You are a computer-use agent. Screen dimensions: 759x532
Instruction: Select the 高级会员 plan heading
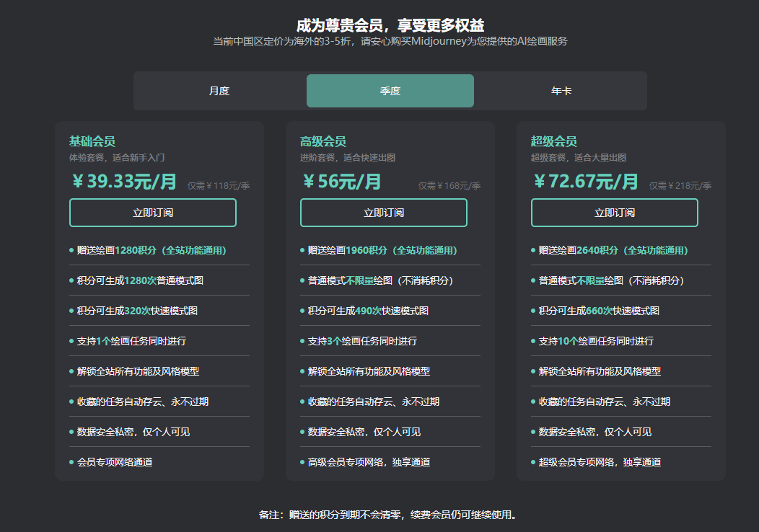click(323, 141)
